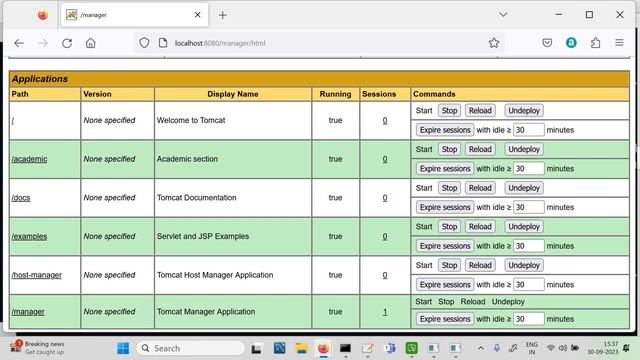The width and height of the screenshot is (640, 360).
Task: Open the /manager application link
Action: coord(28,312)
